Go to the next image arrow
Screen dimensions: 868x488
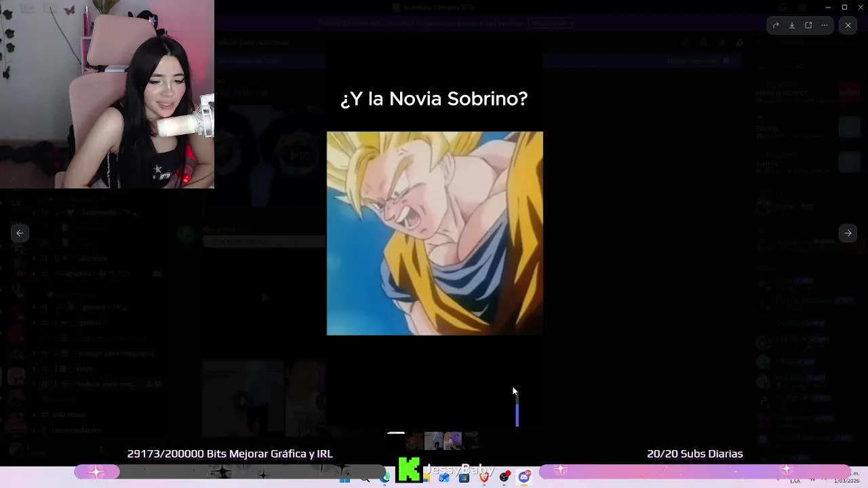[x=848, y=233]
